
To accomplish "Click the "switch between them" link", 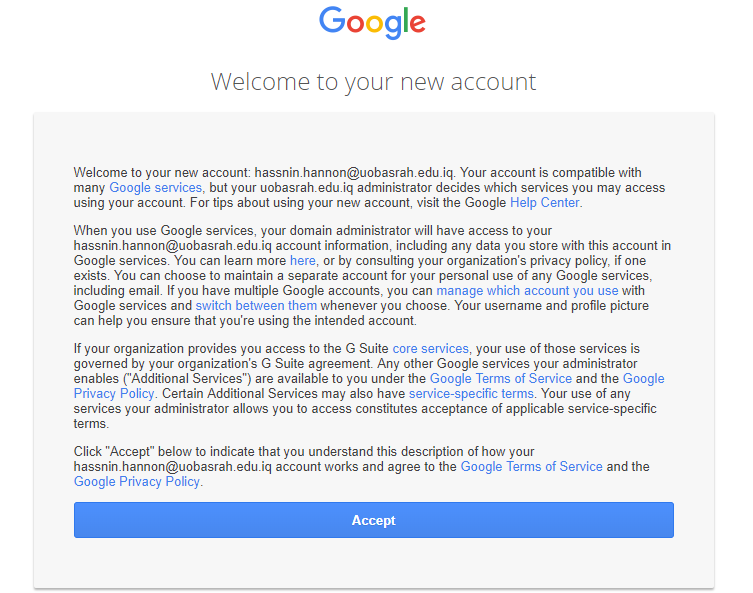I will click(257, 306).
